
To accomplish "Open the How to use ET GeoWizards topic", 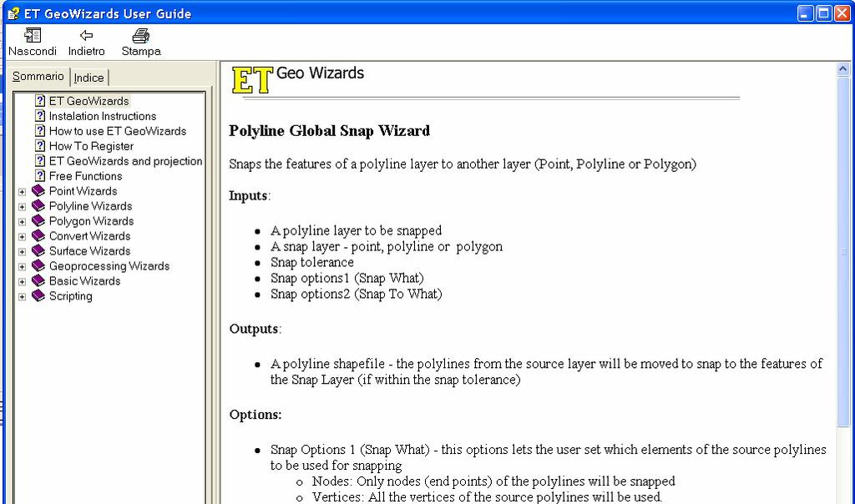I will point(117,131).
